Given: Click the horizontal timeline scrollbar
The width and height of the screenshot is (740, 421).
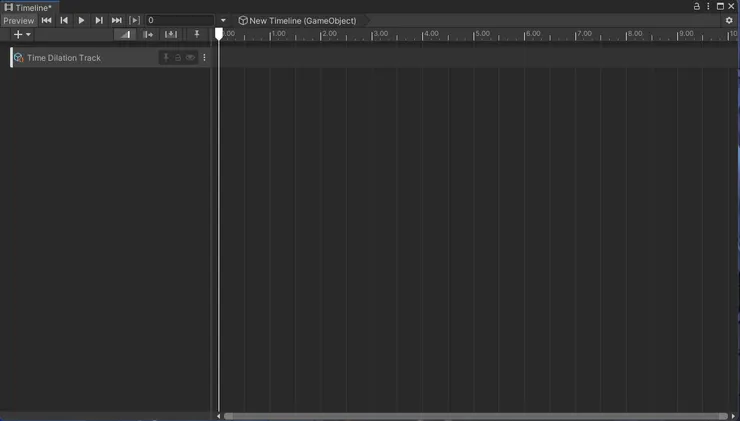Looking at the screenshot, I should point(476,416).
